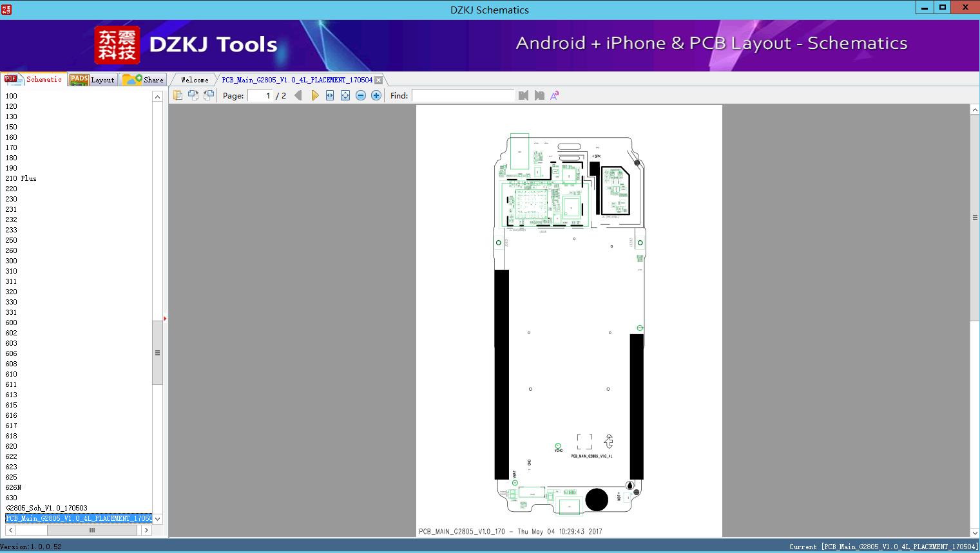Select model 630 in the list
Screen dimensions: 980x553
point(12,498)
